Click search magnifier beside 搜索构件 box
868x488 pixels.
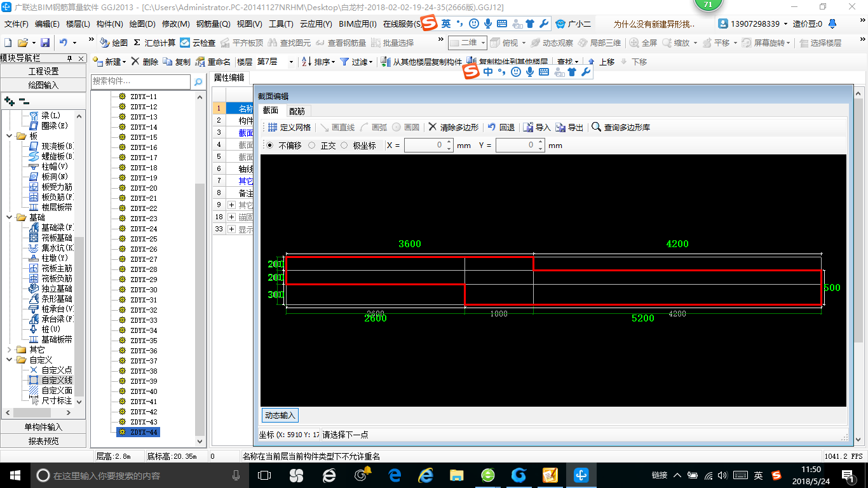198,81
